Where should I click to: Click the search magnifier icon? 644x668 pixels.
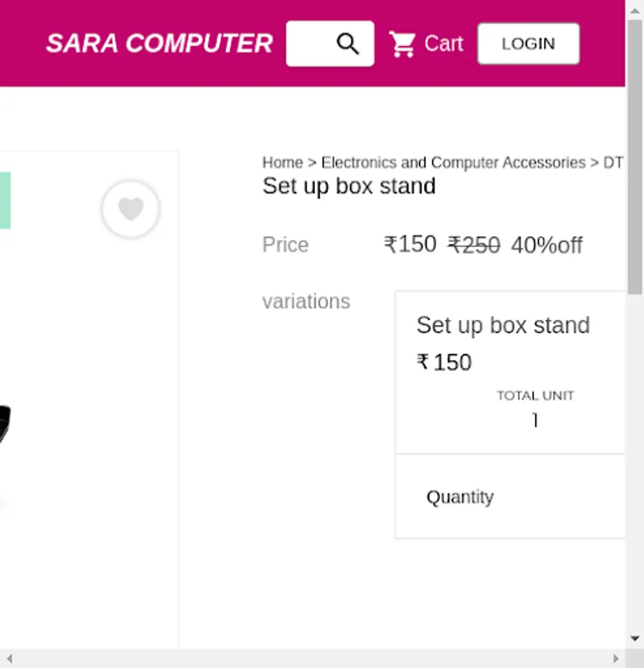347,44
